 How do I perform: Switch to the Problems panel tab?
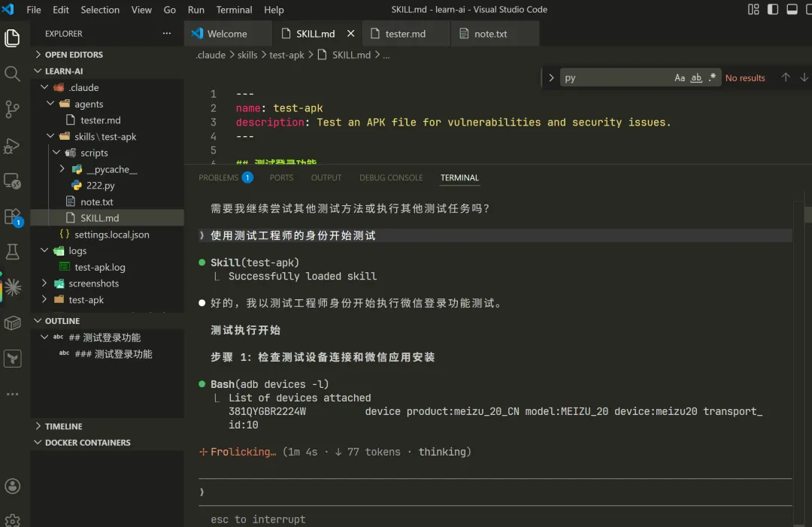[218, 177]
